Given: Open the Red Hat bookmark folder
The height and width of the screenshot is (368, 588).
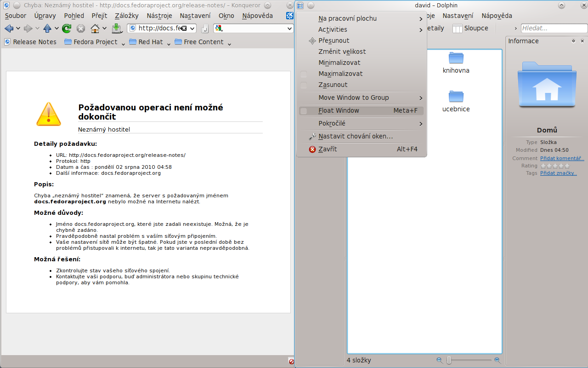Looking at the screenshot, I should [150, 42].
